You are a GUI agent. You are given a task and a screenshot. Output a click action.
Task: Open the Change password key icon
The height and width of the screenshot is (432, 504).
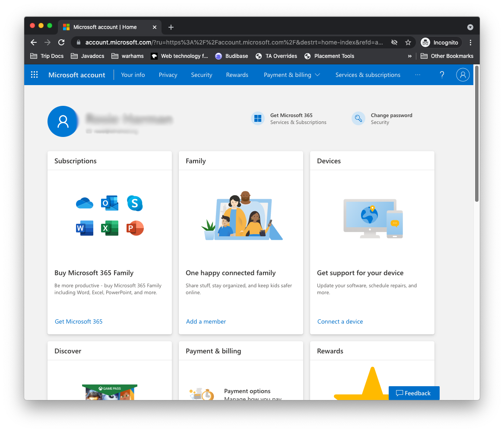358,118
